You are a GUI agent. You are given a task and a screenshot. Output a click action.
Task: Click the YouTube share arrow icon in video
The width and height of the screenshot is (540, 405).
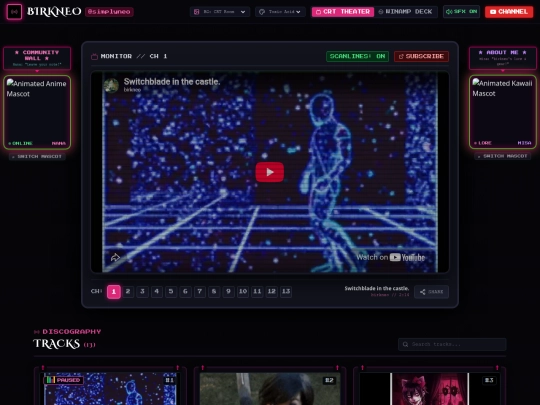click(x=115, y=257)
